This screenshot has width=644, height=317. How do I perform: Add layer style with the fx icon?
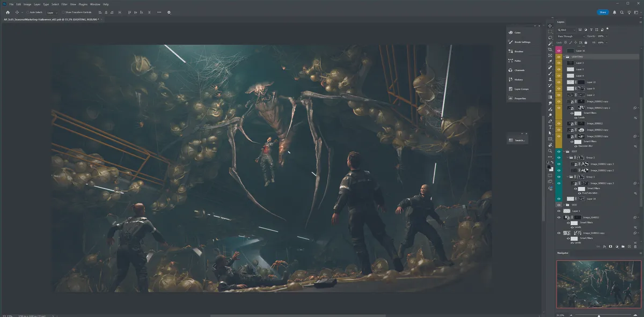[x=604, y=246]
